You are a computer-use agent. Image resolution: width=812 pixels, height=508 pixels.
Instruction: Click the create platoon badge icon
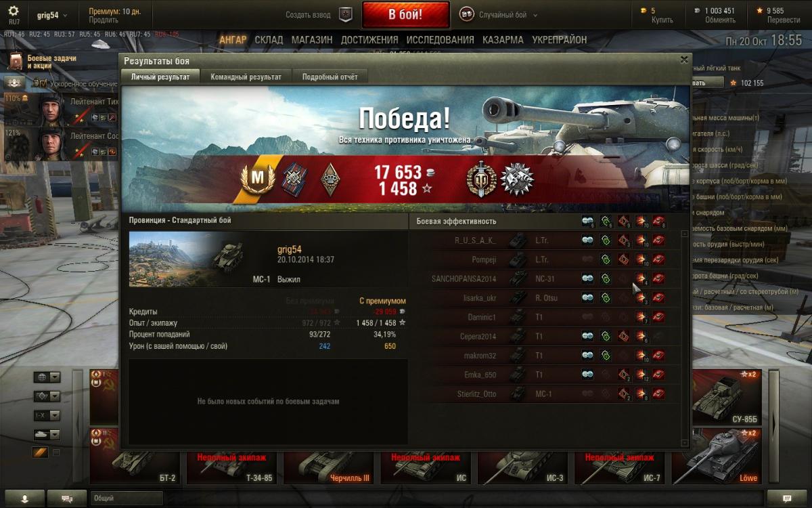click(346, 14)
